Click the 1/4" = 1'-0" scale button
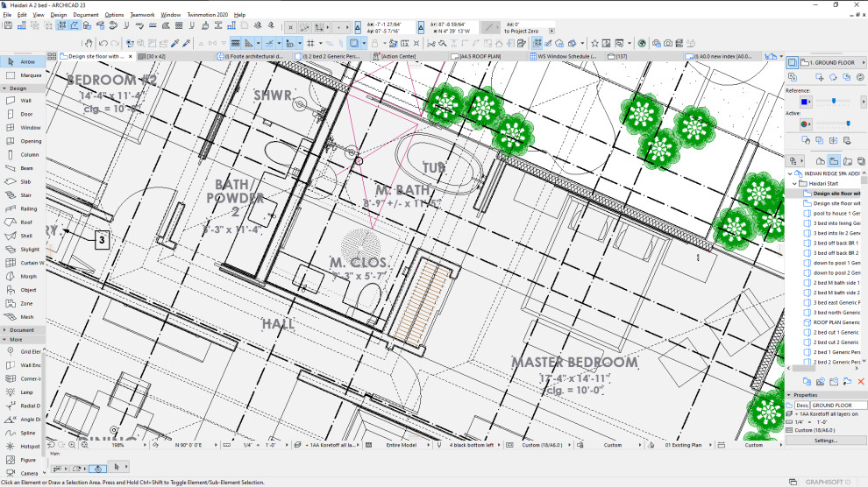 pyautogui.click(x=255, y=445)
